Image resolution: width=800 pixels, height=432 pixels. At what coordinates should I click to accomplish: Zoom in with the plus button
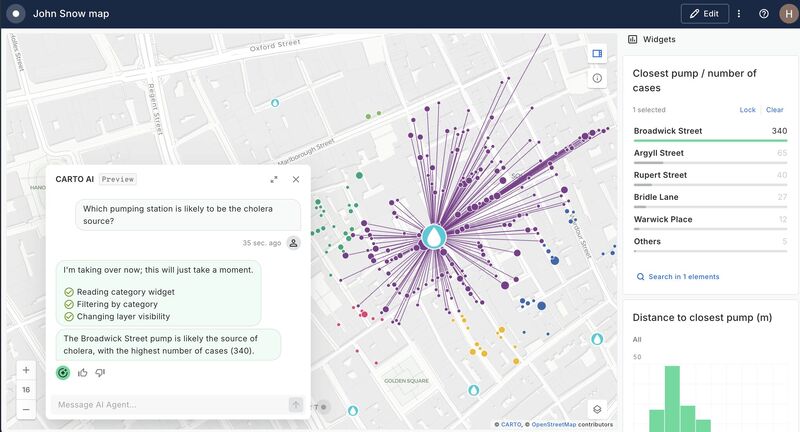26,370
